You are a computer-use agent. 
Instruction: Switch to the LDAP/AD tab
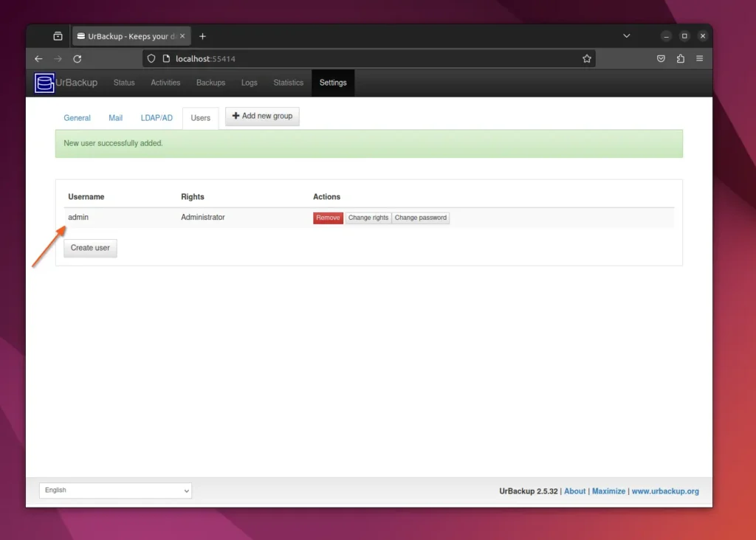point(156,117)
